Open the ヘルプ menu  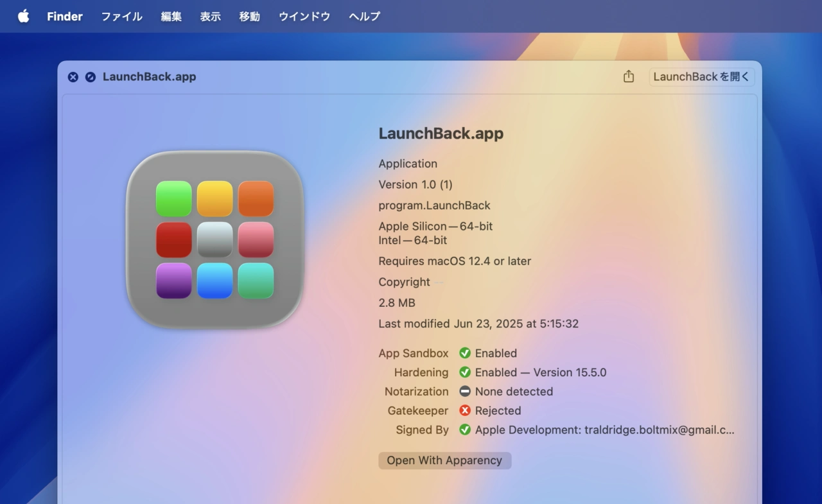(364, 17)
